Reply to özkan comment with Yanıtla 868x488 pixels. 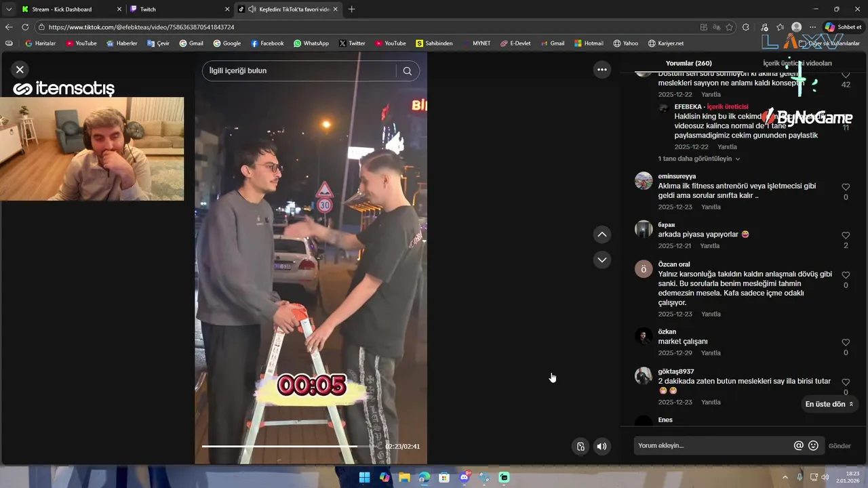coord(711,353)
